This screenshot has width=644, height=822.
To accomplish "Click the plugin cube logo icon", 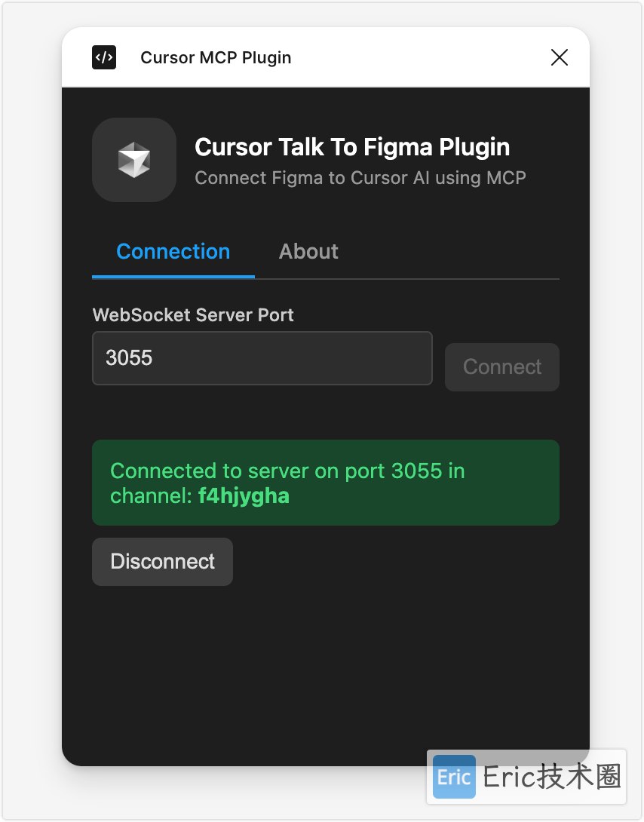I will [134, 160].
